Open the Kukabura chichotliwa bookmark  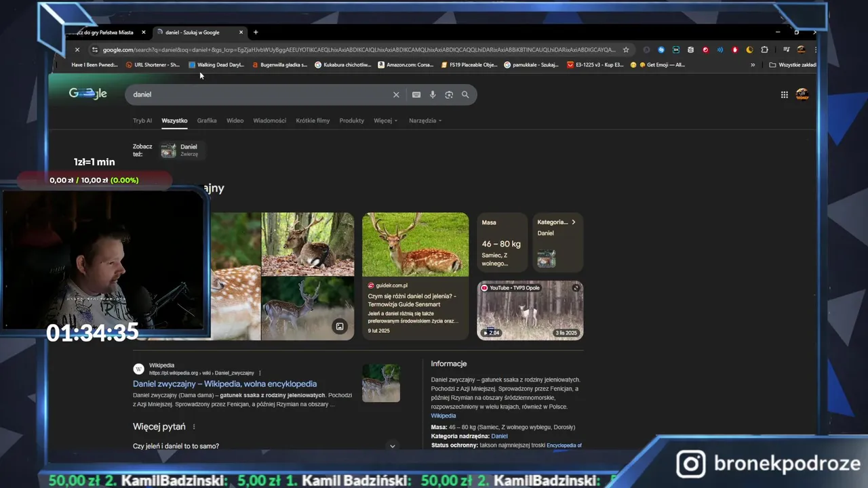[342, 65]
